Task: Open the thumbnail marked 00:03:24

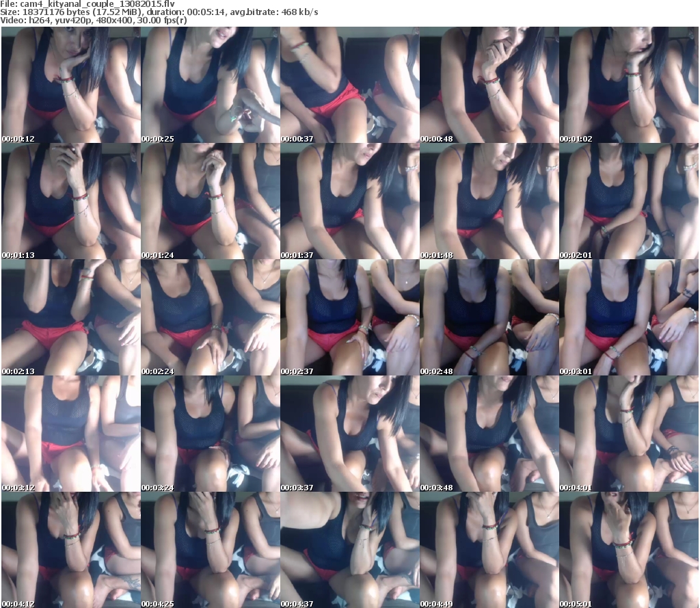Action: click(211, 434)
